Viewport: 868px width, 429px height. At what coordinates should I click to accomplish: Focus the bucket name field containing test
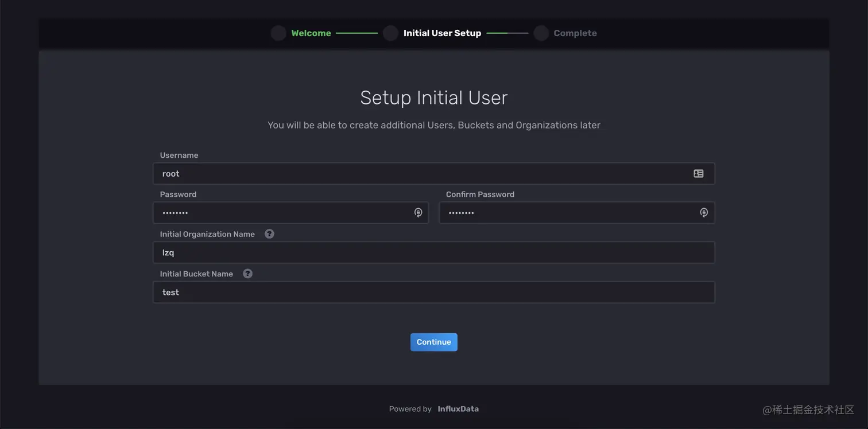point(434,292)
